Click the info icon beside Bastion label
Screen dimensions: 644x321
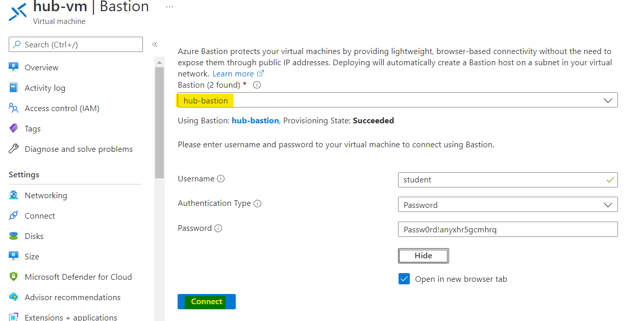click(x=257, y=85)
